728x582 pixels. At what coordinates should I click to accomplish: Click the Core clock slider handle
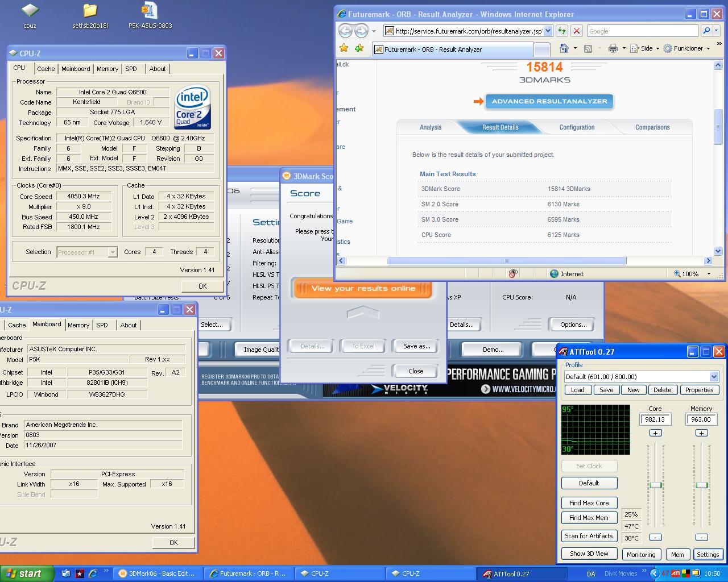[656, 485]
